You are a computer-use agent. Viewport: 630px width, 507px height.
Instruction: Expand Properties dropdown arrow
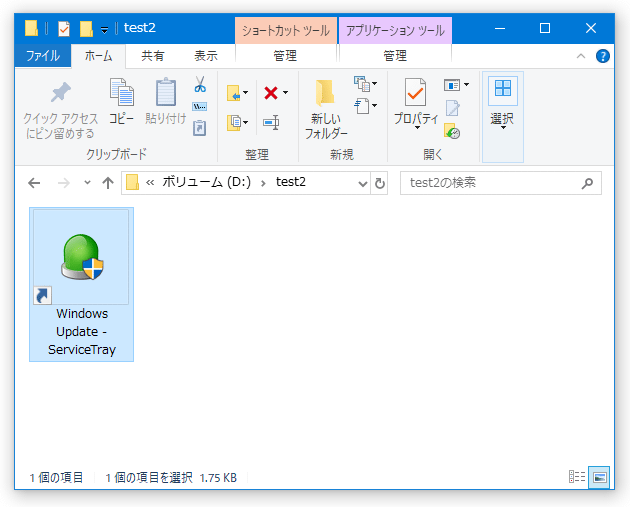(x=417, y=128)
